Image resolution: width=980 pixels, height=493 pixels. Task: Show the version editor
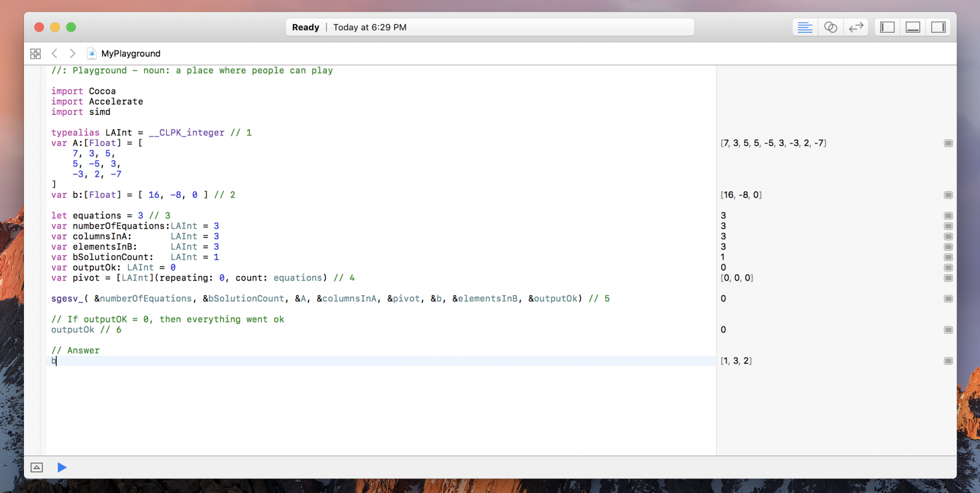[x=856, y=27]
